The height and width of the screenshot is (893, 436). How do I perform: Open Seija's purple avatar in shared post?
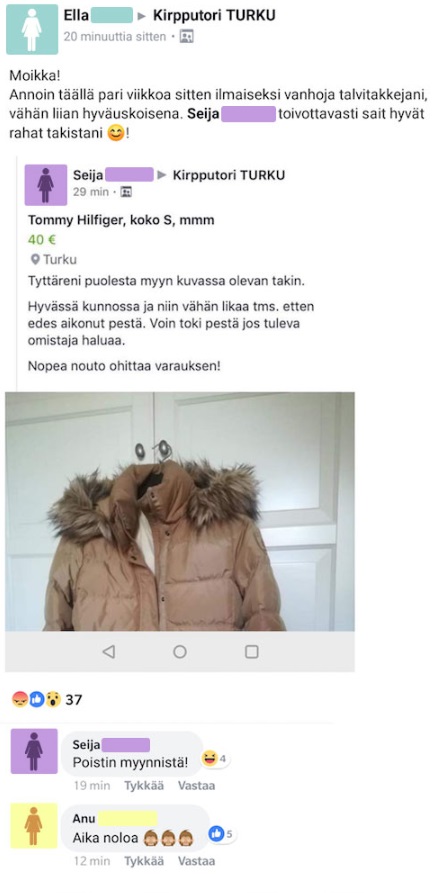coord(46,185)
